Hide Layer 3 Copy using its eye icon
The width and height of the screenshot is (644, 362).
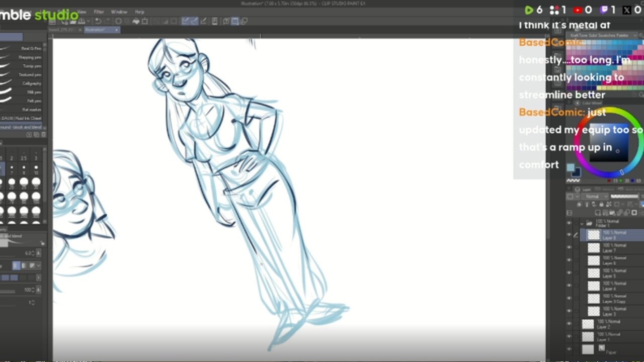tap(569, 299)
